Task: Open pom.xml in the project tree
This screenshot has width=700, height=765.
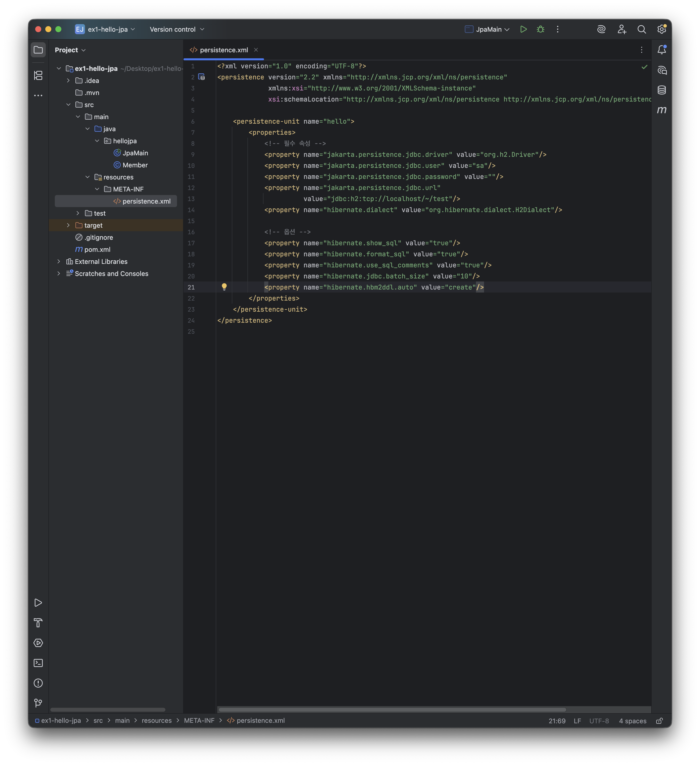Action: point(97,249)
